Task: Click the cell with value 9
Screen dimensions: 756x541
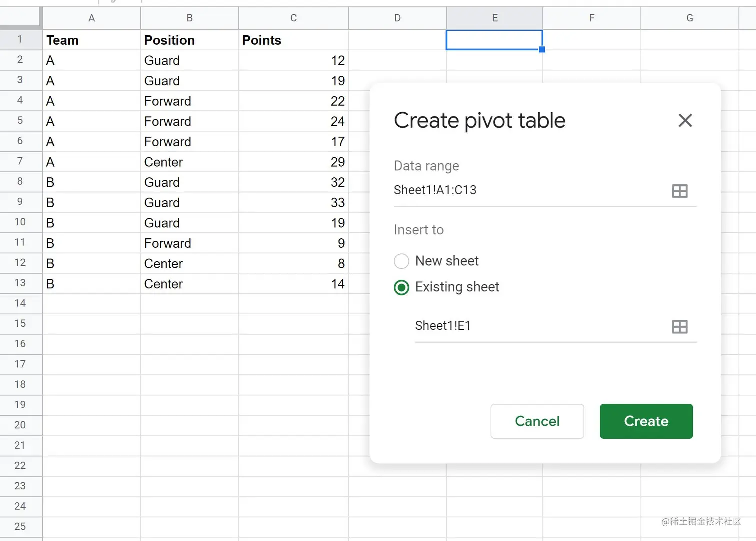Action: click(x=293, y=243)
